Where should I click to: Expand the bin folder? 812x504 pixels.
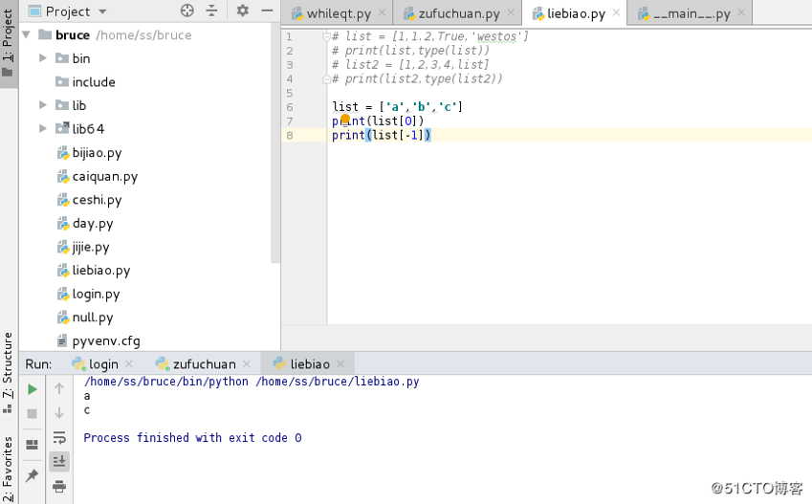(x=43, y=58)
